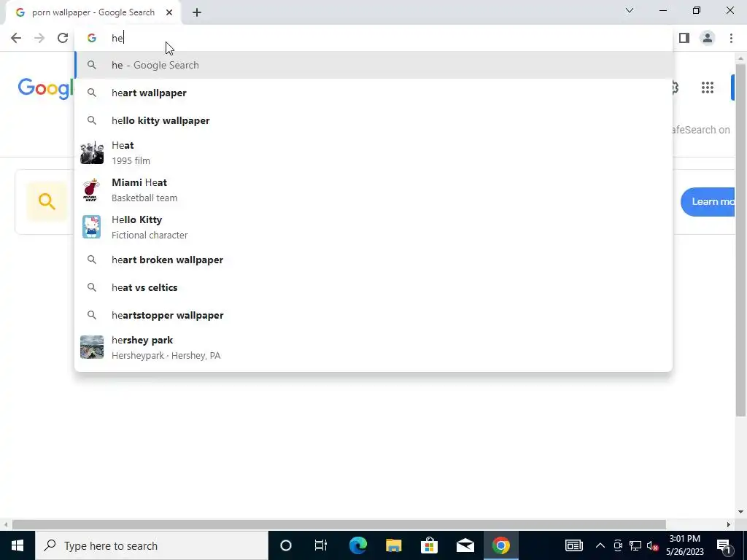Click the Hello Kitty thumbnail image

tap(91, 227)
